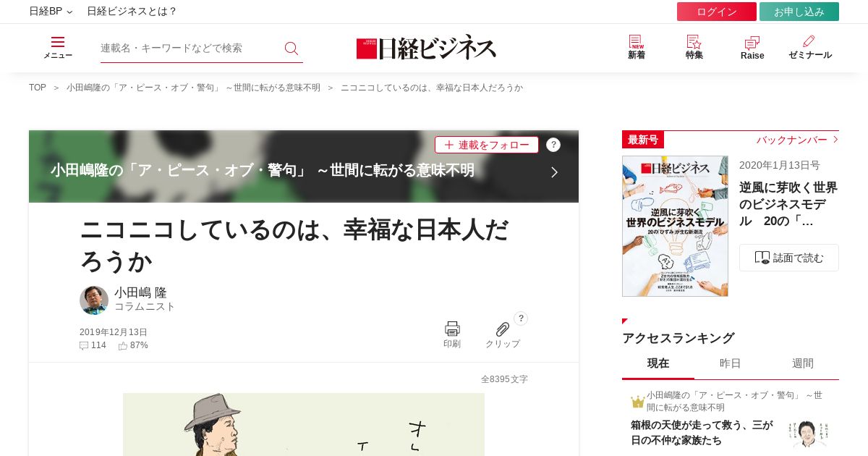The height and width of the screenshot is (456, 868).
Task: Open the article illustration image
Action: pyautogui.click(x=304, y=424)
